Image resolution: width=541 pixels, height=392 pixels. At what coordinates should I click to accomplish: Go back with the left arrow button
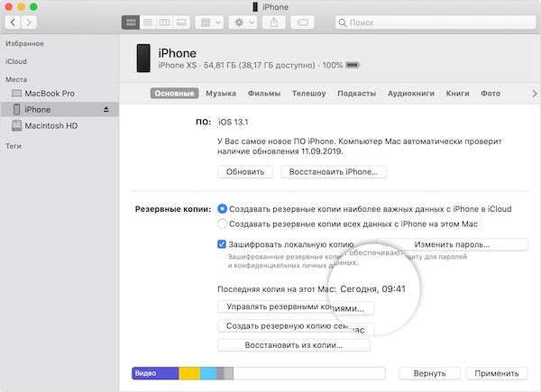click(13, 23)
